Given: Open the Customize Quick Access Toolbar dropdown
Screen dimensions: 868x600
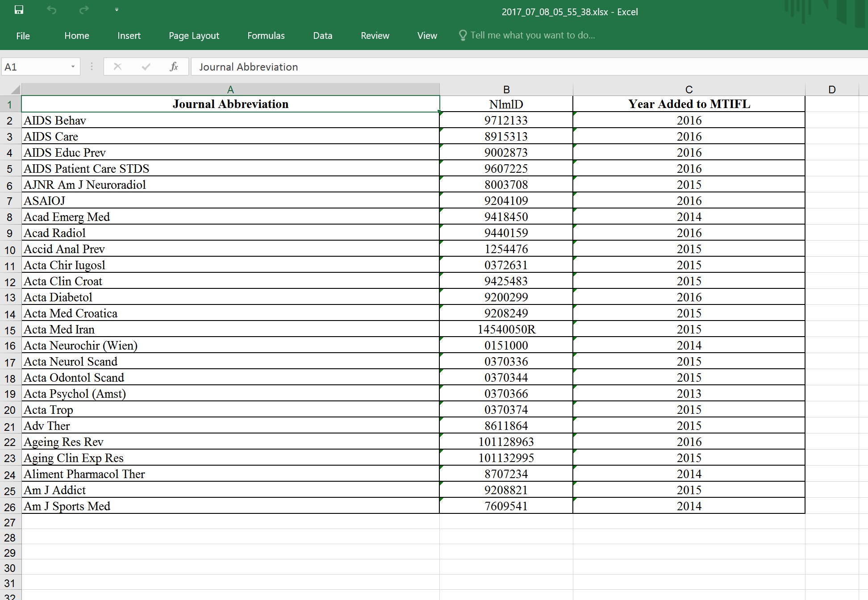Looking at the screenshot, I should coord(117,10).
